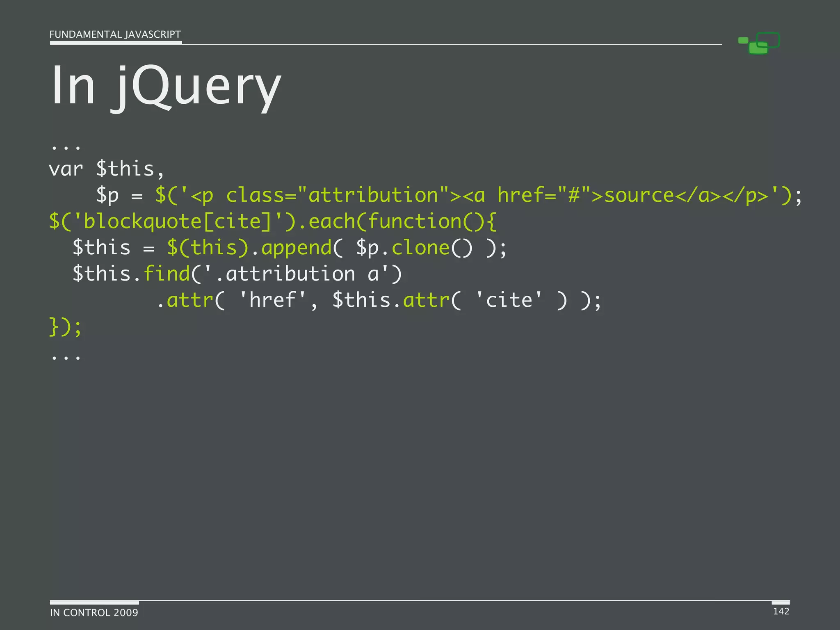Image resolution: width=840 pixels, height=630 pixels.
Task: Click the FUNDAMENTAL JAVASCRIPT header text
Action: click(x=115, y=34)
